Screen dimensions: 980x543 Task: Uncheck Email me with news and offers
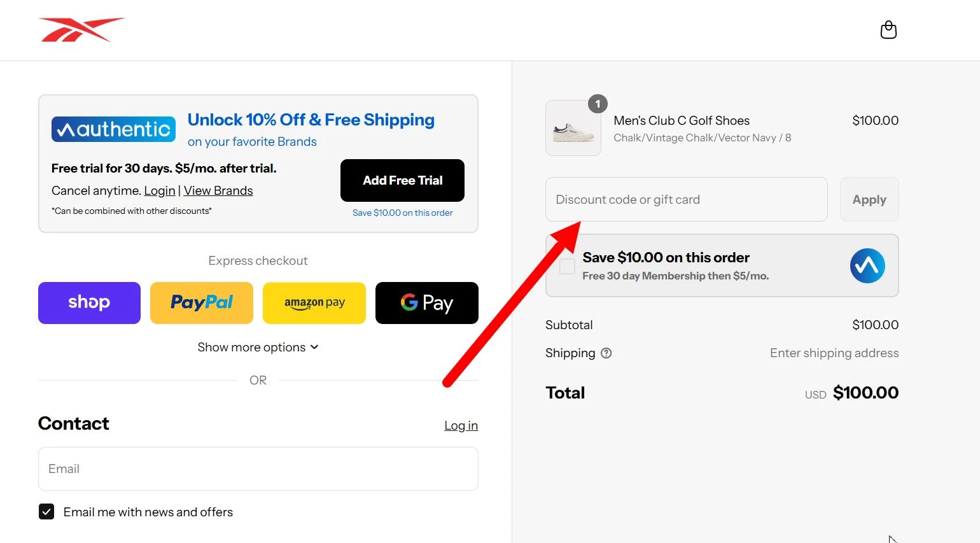(46, 512)
